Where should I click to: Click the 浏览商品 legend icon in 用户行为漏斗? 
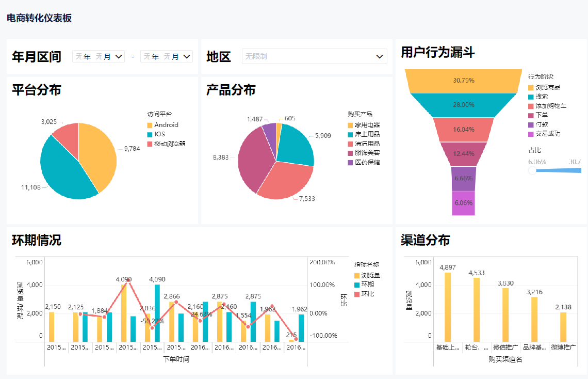point(531,88)
